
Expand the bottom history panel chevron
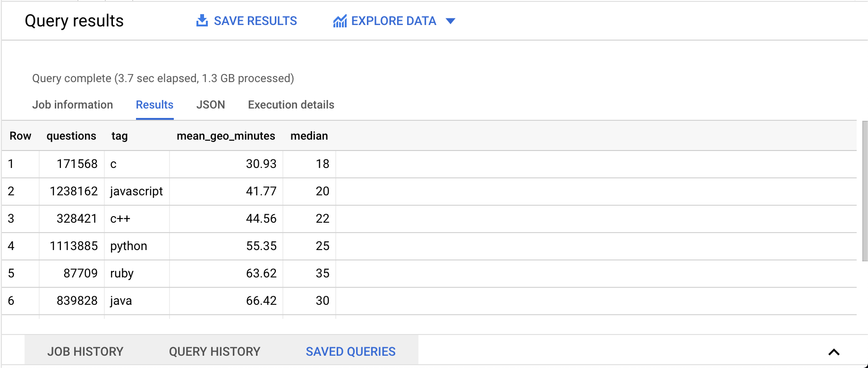tap(834, 352)
